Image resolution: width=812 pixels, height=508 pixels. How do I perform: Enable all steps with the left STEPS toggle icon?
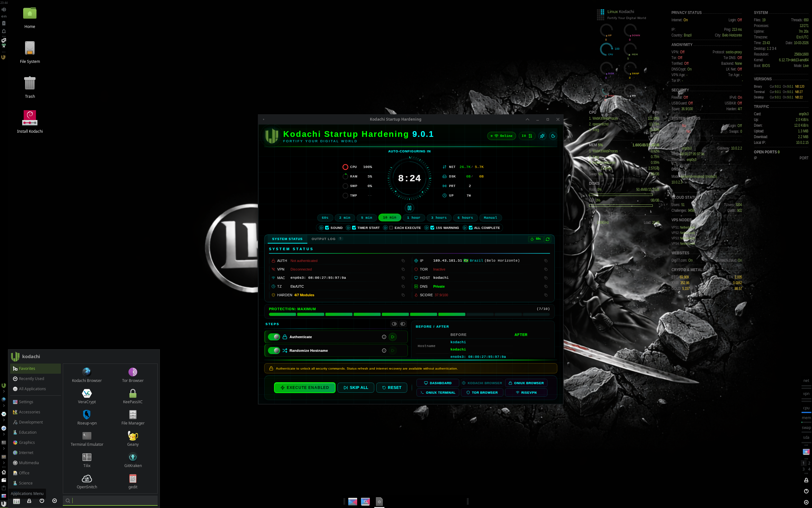click(394, 324)
